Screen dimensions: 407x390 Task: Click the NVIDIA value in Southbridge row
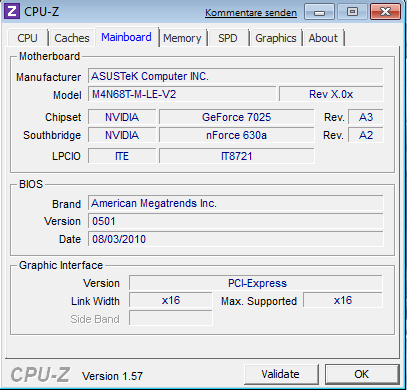coord(122,135)
